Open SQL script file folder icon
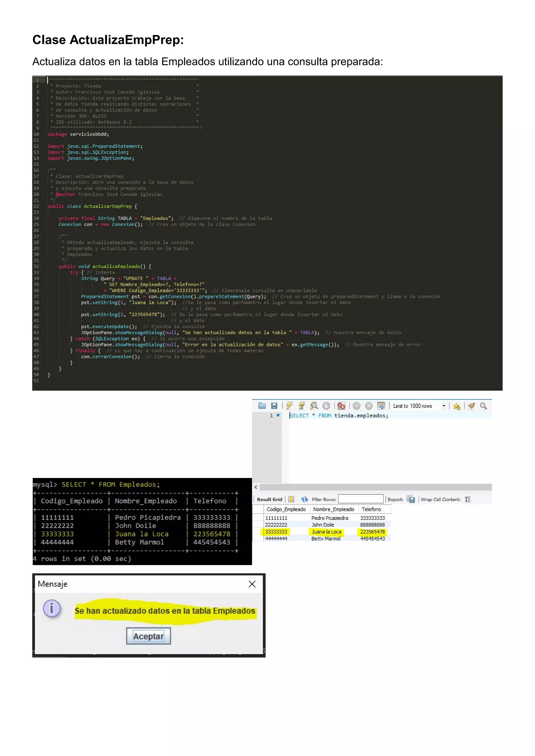The height and width of the screenshot is (756, 535). pos(262,406)
